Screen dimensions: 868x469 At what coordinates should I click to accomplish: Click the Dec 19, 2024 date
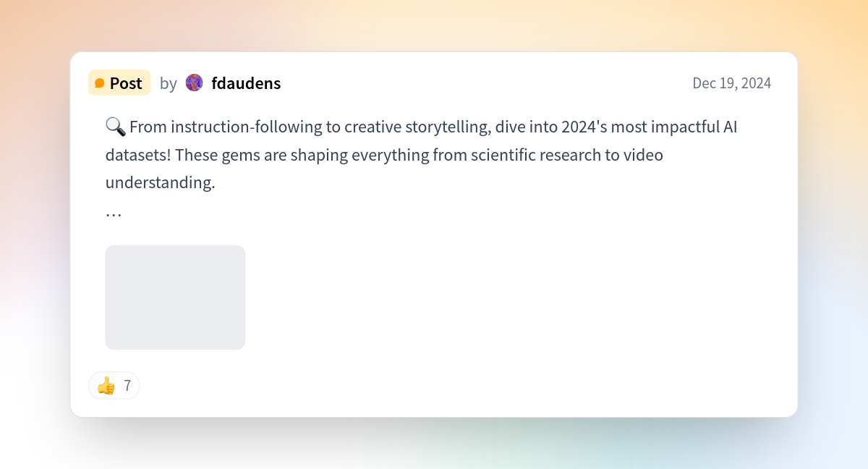pos(732,83)
